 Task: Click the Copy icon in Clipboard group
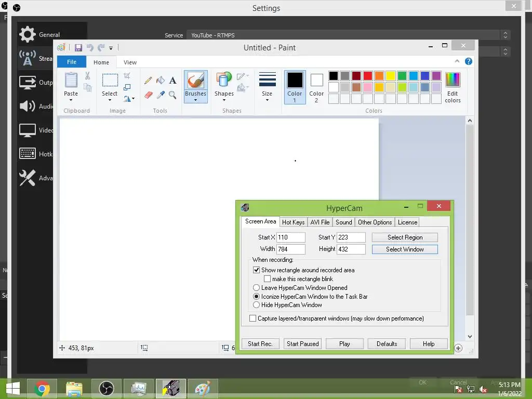pyautogui.click(x=87, y=87)
